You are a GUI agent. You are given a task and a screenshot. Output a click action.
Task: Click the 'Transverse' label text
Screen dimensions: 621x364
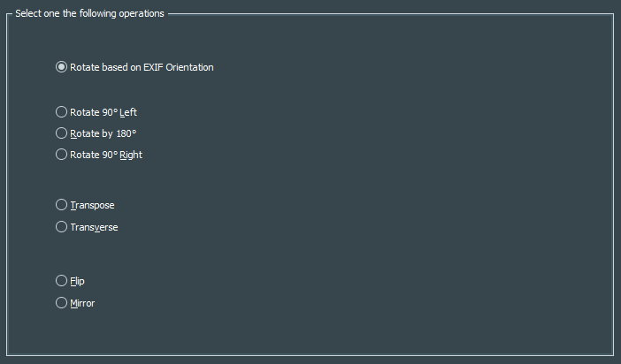click(x=94, y=227)
